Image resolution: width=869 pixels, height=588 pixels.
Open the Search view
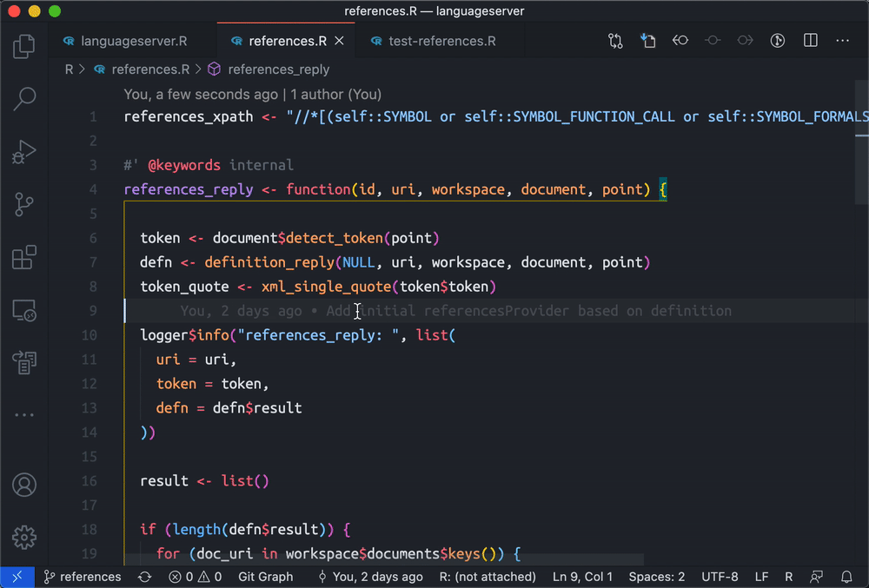pos(23,98)
